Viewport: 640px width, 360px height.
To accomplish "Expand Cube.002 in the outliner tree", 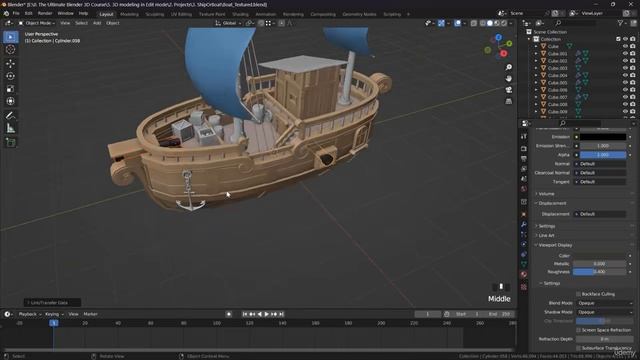I will (x=536, y=61).
